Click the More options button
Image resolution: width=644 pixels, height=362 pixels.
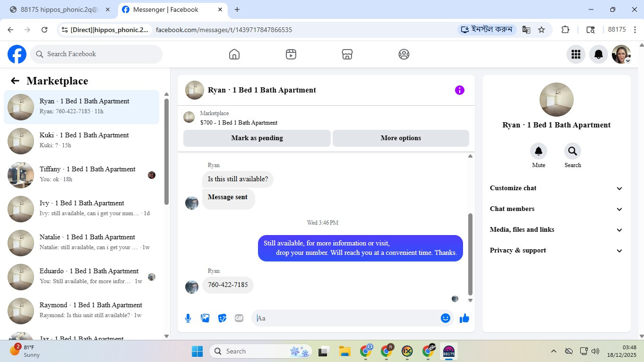(x=401, y=138)
